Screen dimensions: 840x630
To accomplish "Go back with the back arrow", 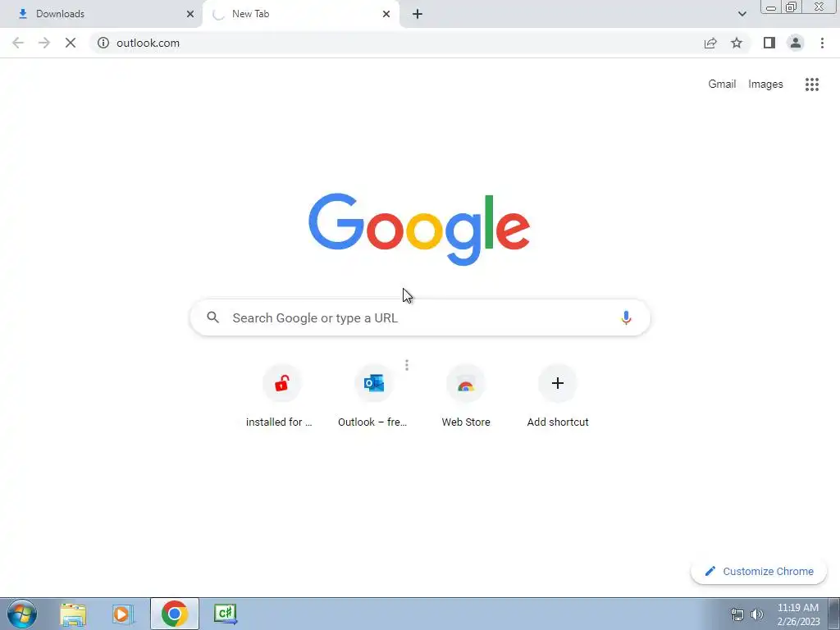I will click(x=18, y=43).
